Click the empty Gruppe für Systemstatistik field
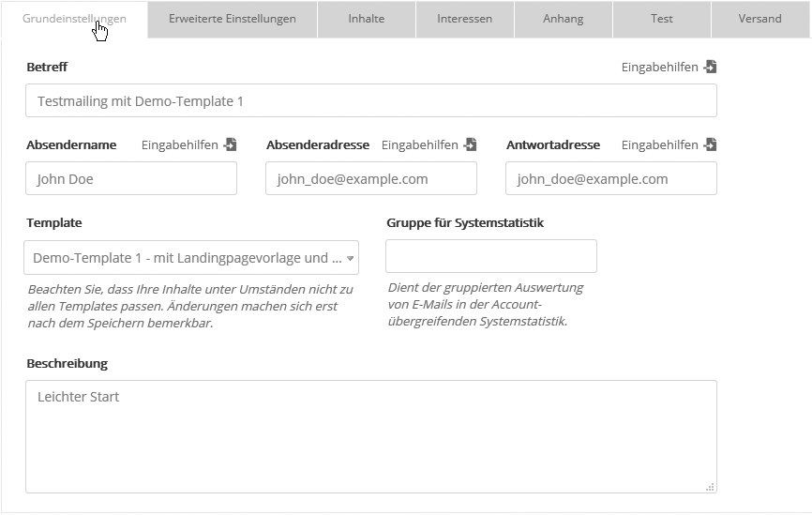Image resolution: width=812 pixels, height=515 pixels. (490, 256)
